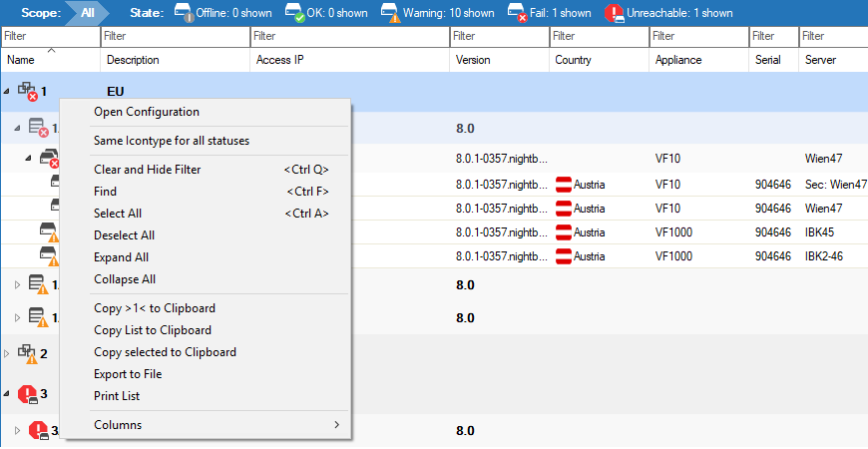Click the warning range icon for row 2
This screenshot has width=868, height=449.
pos(27,353)
